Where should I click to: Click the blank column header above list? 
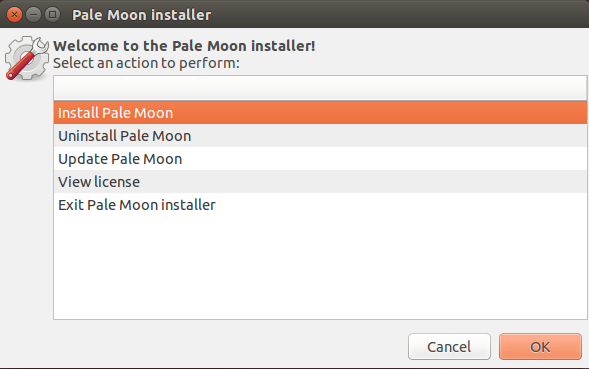[320, 88]
